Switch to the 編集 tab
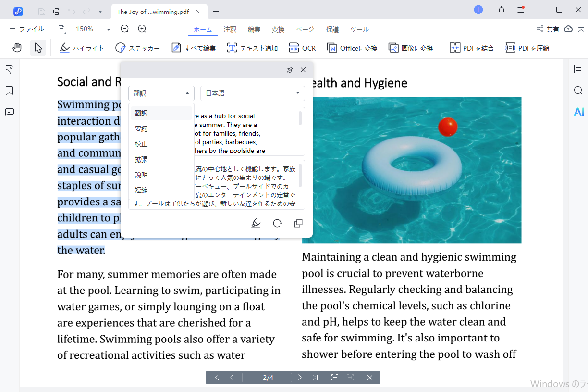588x392 pixels. pyautogui.click(x=254, y=30)
